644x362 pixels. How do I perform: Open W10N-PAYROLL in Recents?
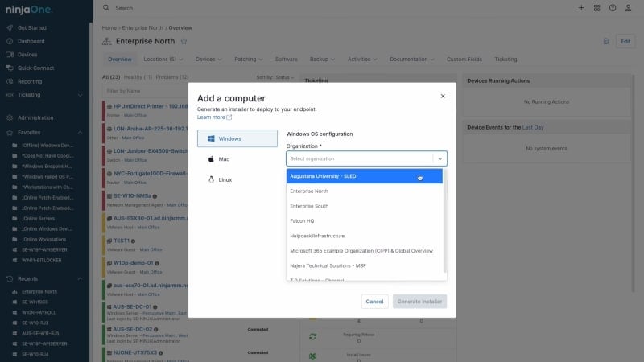click(x=39, y=312)
